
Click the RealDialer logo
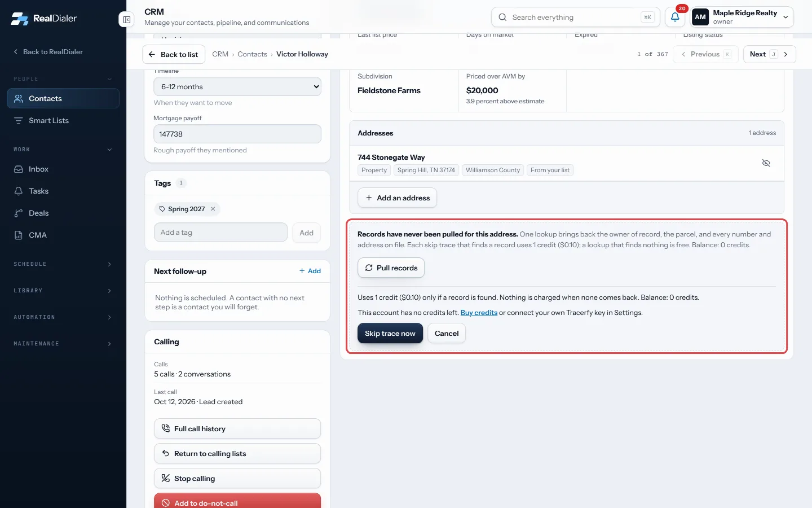point(44,18)
